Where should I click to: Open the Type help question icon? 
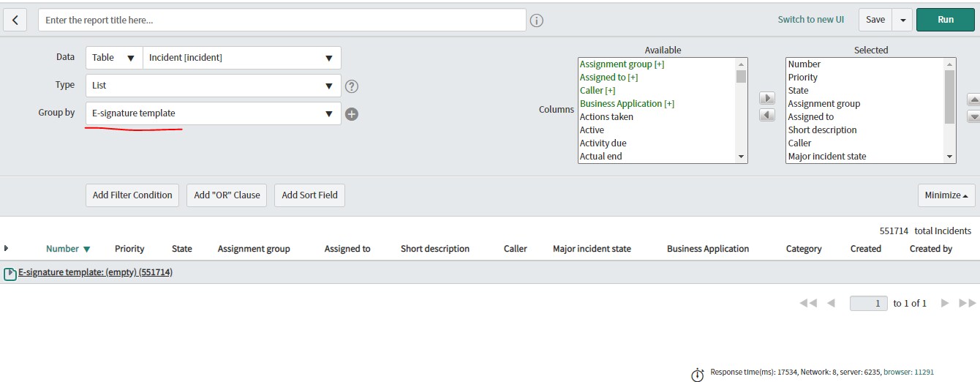pyautogui.click(x=352, y=86)
